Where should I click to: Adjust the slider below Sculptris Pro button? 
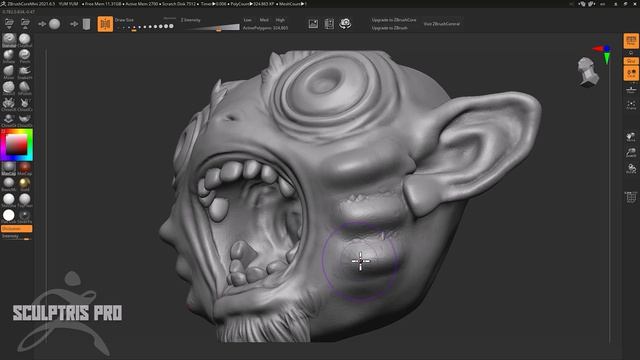click(17, 236)
